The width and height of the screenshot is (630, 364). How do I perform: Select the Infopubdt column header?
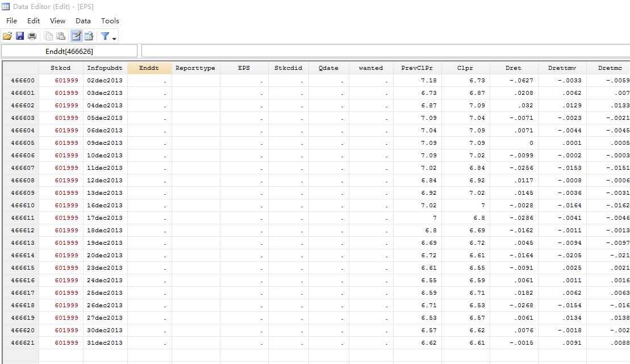[105, 68]
